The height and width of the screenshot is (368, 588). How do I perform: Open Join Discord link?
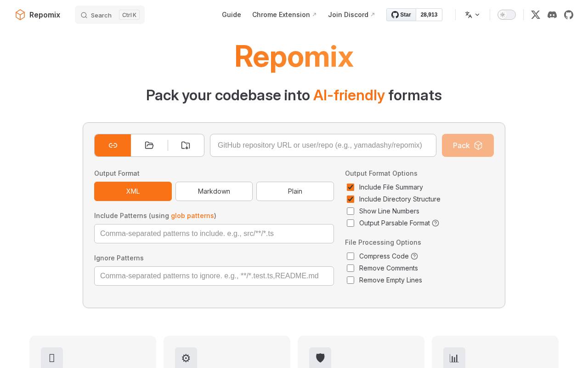(x=351, y=15)
